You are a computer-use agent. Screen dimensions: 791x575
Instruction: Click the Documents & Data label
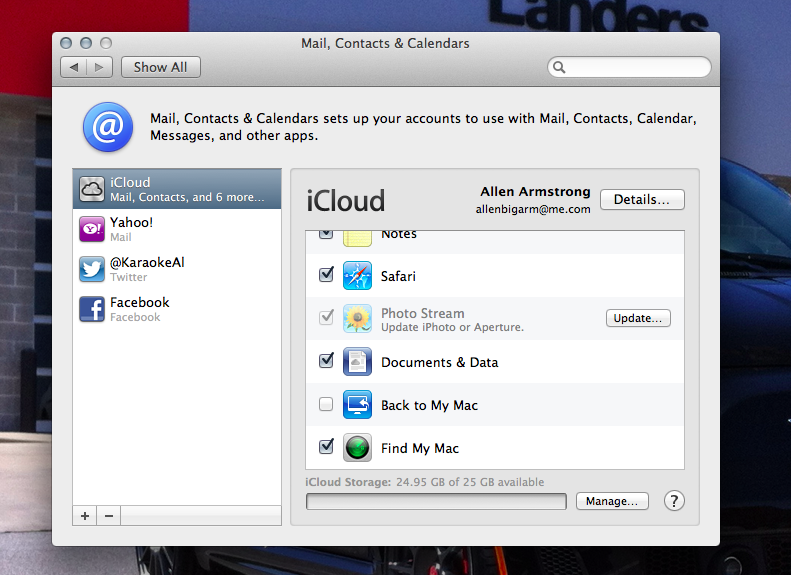(x=439, y=363)
